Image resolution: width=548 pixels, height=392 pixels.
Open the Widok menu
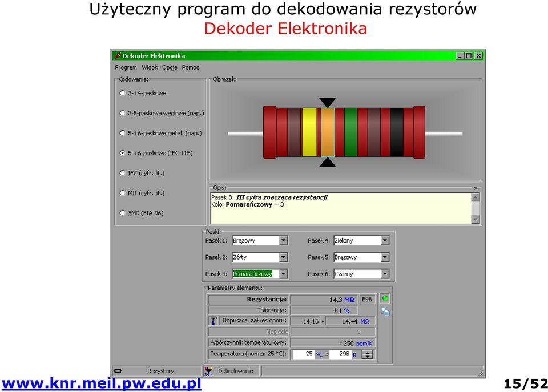[x=150, y=67]
